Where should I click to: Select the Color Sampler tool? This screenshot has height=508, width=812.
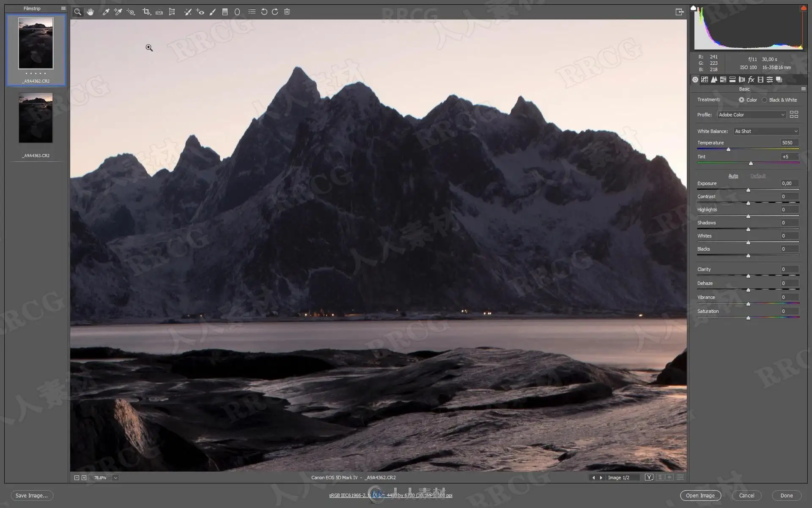pyautogui.click(x=118, y=12)
